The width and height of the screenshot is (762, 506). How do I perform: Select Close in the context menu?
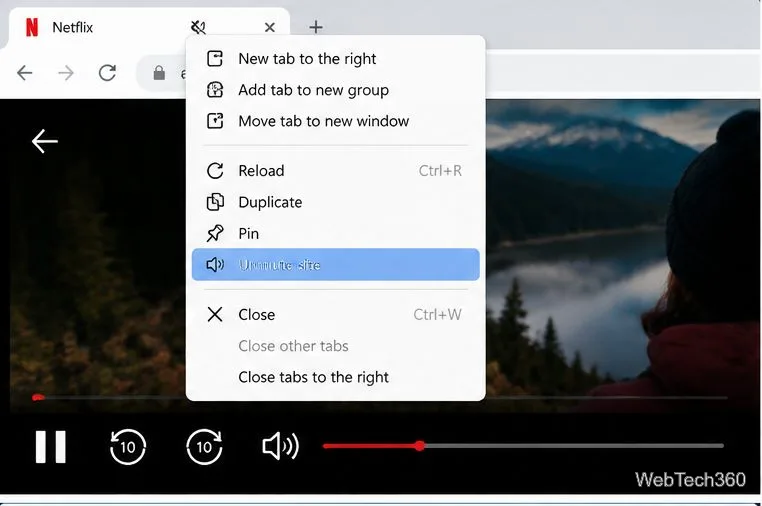(335, 314)
